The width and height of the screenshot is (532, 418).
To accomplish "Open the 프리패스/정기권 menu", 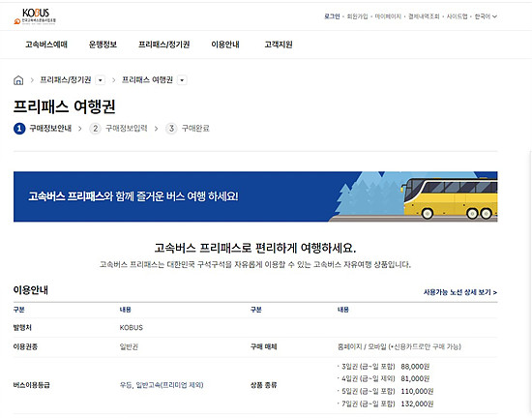I will point(163,45).
